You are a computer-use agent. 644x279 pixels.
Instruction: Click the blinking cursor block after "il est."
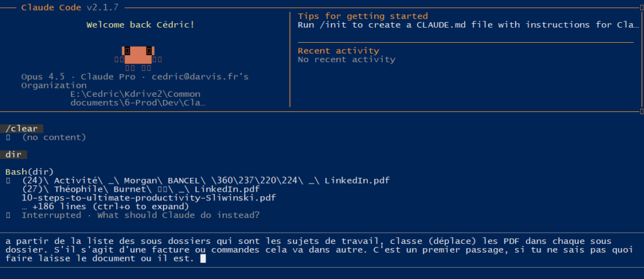pos(203,258)
